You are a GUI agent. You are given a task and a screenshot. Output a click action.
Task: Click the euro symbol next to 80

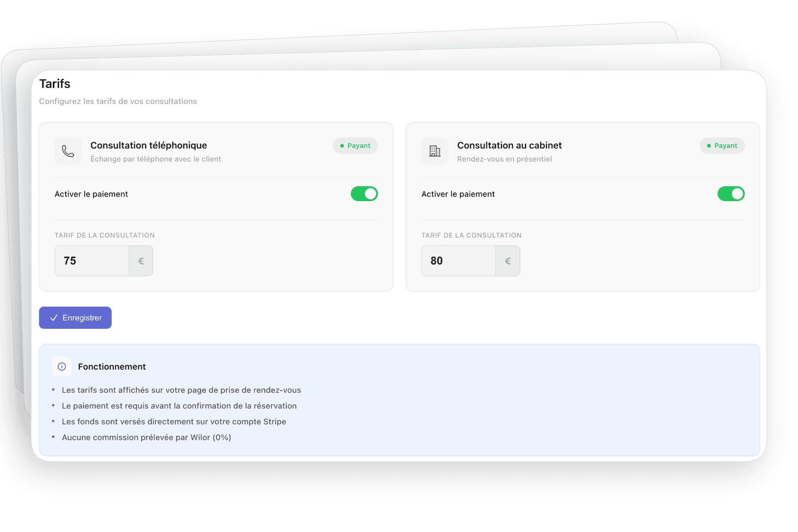click(x=507, y=261)
